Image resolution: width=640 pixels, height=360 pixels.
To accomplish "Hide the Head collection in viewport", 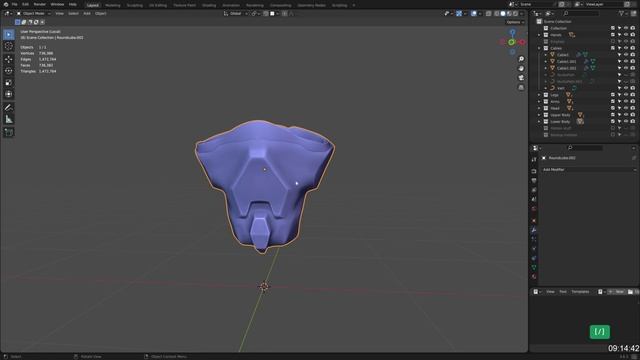I will pos(626,108).
